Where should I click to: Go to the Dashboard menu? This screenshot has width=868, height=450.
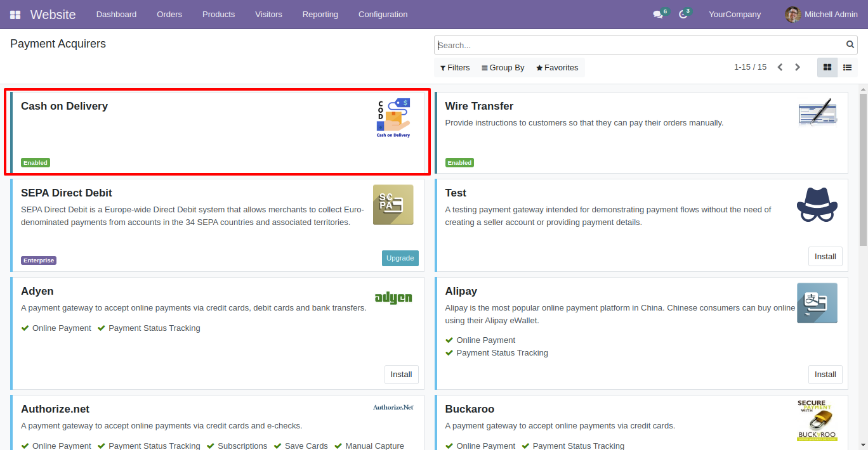[117, 15]
